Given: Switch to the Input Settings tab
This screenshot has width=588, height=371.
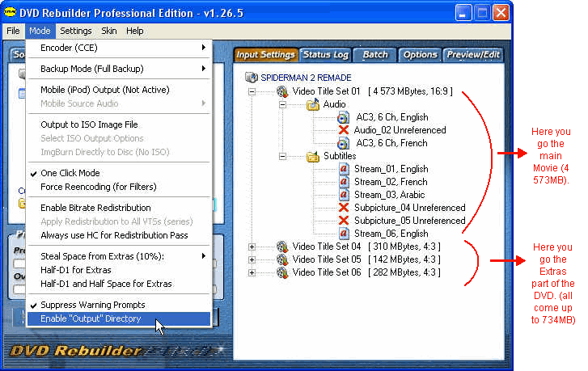Looking at the screenshot, I should [265, 55].
